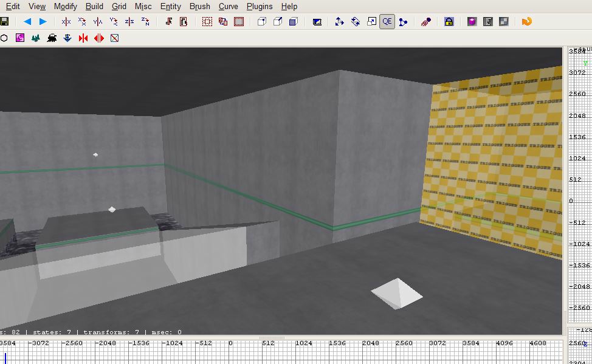Open the Brush menu
The height and width of the screenshot is (364, 592).
tap(199, 6)
